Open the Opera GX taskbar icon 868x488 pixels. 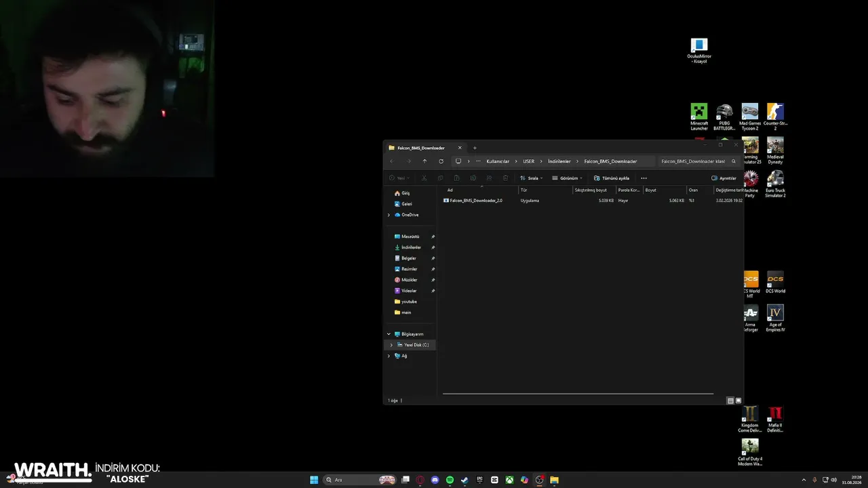click(420, 480)
